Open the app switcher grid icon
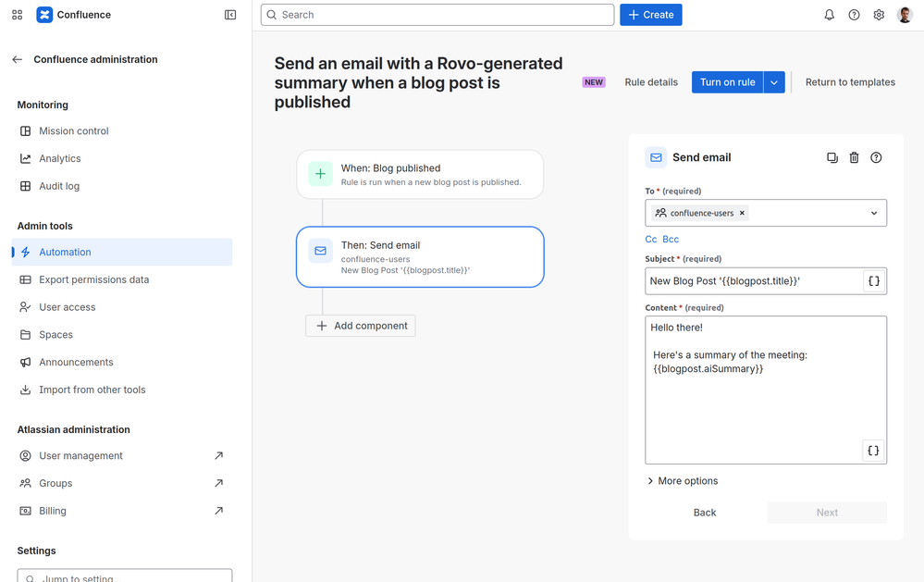Screen dimensions: 924x582 (x=17, y=15)
